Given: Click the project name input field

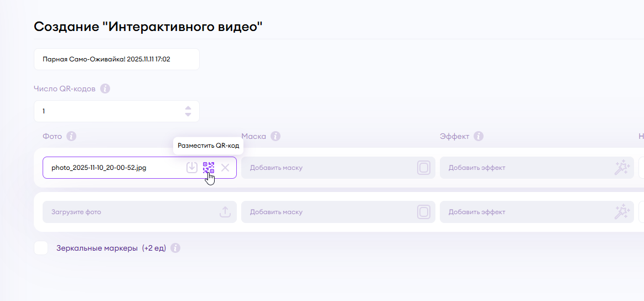Looking at the screenshot, I should 116,59.
